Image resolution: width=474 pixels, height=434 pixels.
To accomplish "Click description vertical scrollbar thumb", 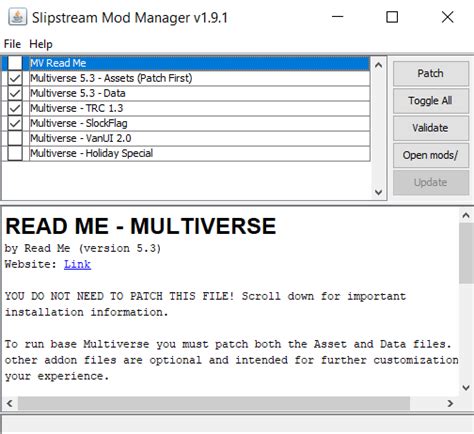I will (x=466, y=253).
